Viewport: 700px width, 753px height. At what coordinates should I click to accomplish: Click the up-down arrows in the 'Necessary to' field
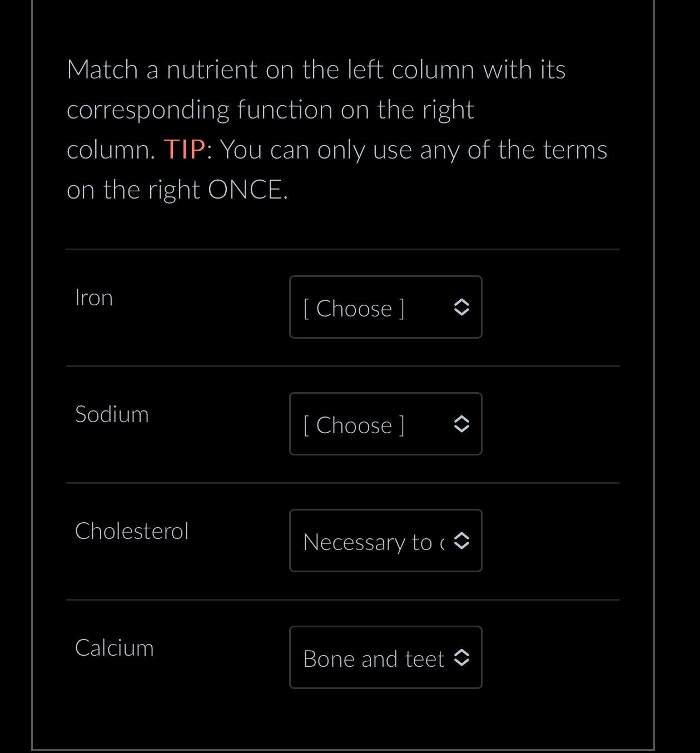[x=462, y=541]
